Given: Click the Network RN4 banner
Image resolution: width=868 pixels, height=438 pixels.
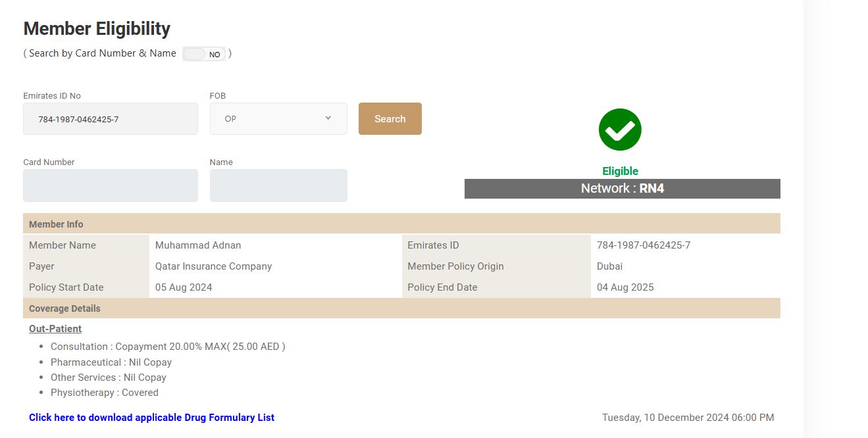Looking at the screenshot, I should 622,189.
